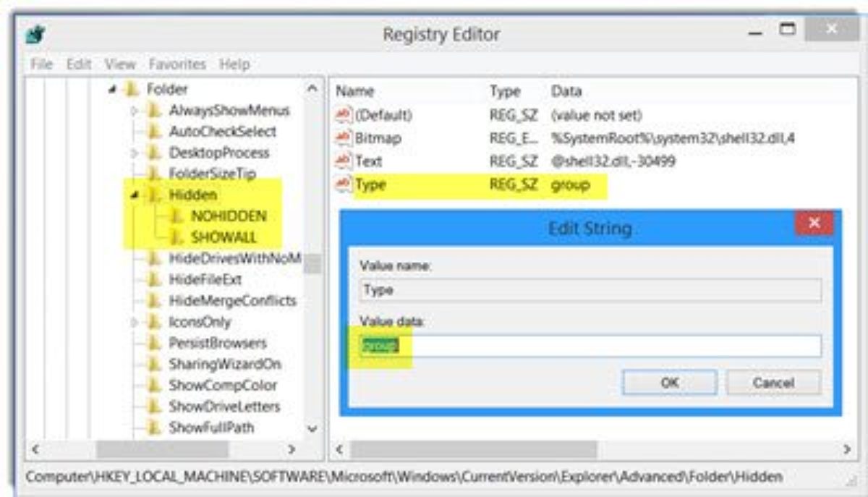Click tree pane vertical scrollbar thumb

coord(312,263)
